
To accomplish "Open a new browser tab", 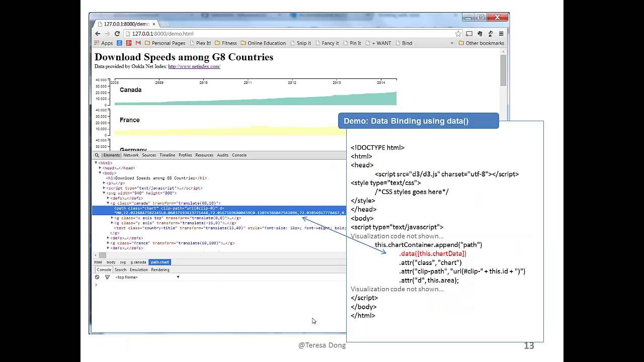I will click(165, 24).
